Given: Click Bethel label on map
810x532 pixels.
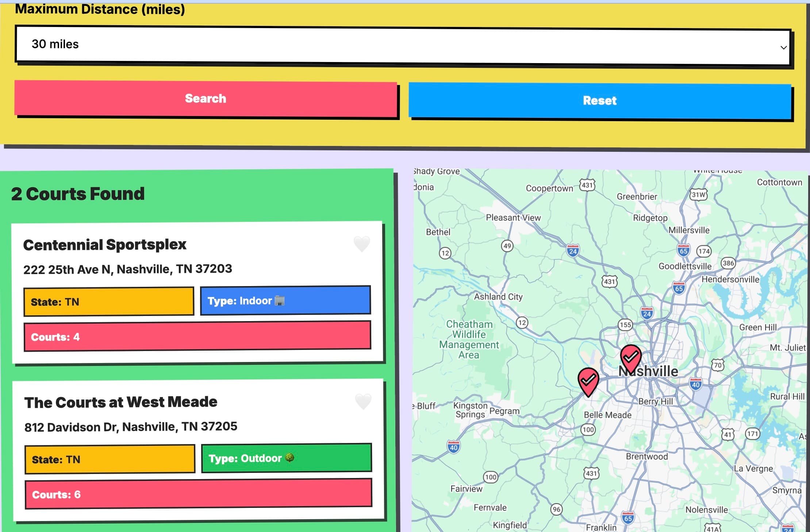Looking at the screenshot, I should (438, 232).
